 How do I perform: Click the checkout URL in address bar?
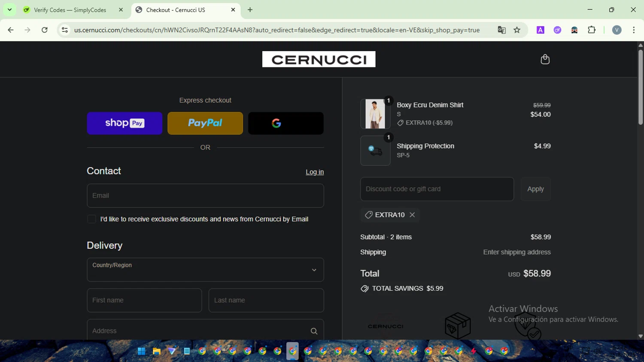tap(277, 30)
